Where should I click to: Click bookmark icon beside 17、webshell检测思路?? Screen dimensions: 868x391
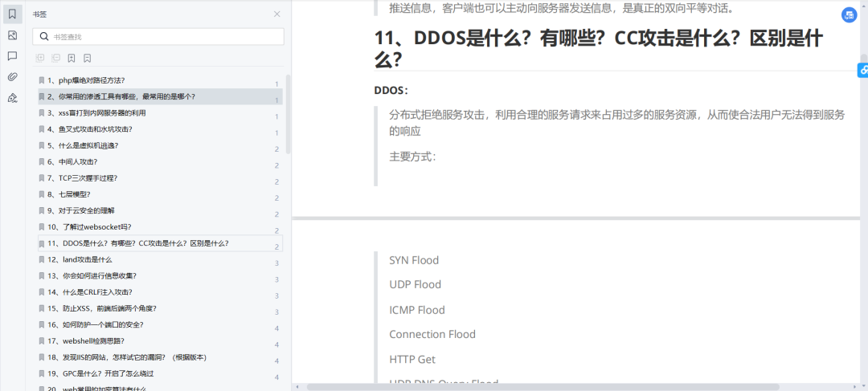pos(42,340)
